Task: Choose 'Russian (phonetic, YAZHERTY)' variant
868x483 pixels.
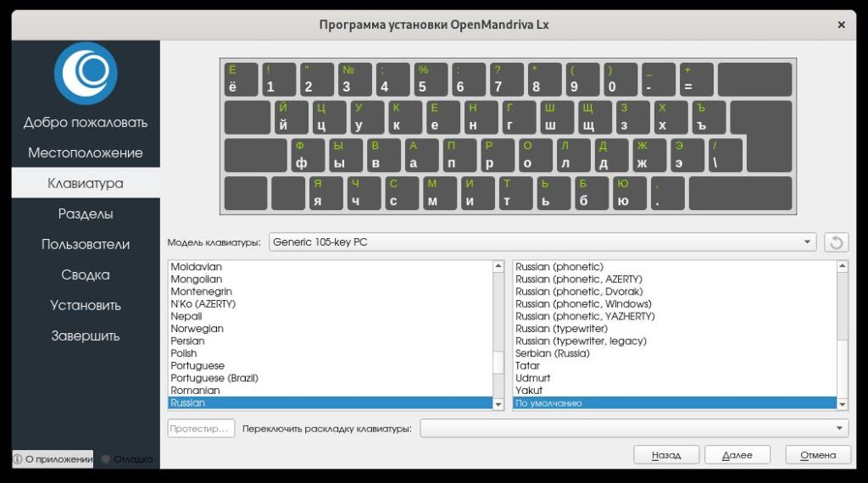Action: pos(675,316)
